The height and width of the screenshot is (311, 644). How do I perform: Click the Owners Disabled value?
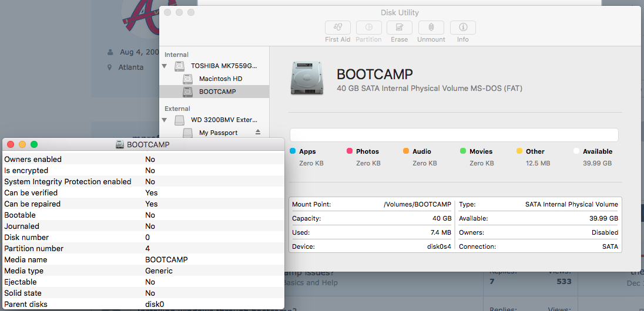point(605,232)
